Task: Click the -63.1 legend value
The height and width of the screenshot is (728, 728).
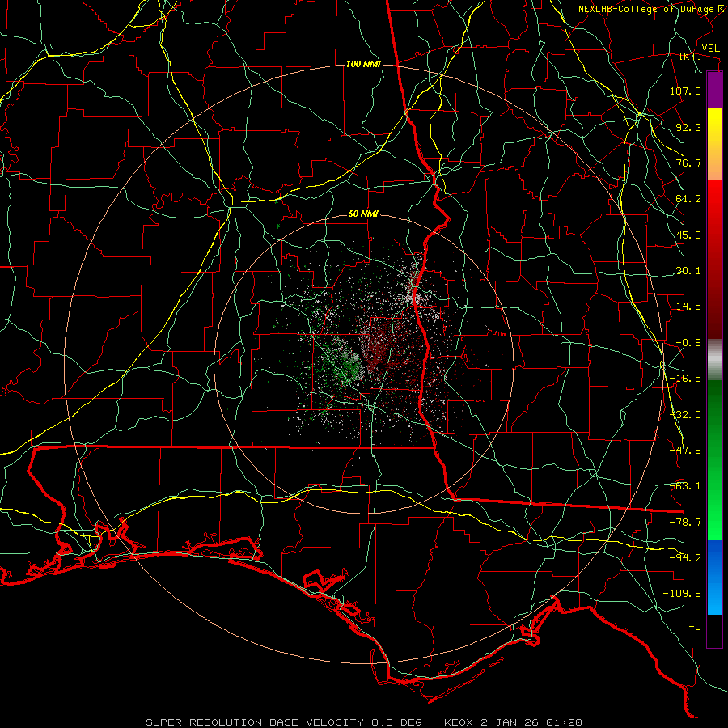Action: [685, 486]
